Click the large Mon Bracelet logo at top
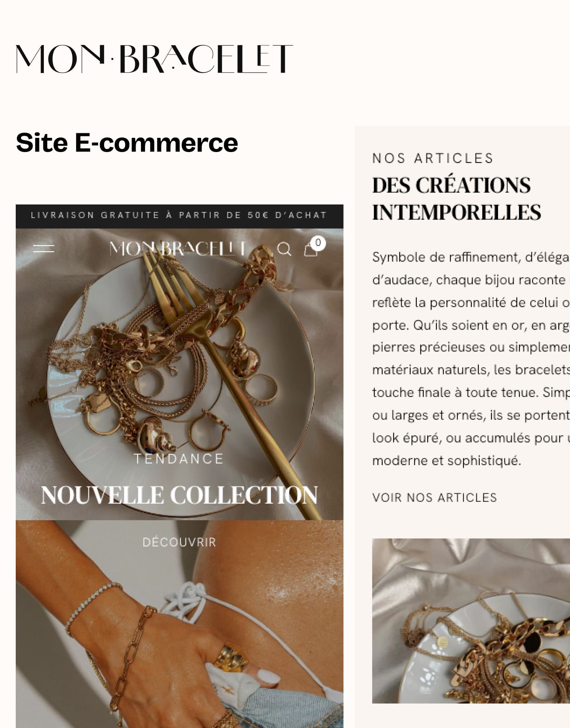Image resolution: width=570 pixels, height=728 pixels. coord(154,59)
